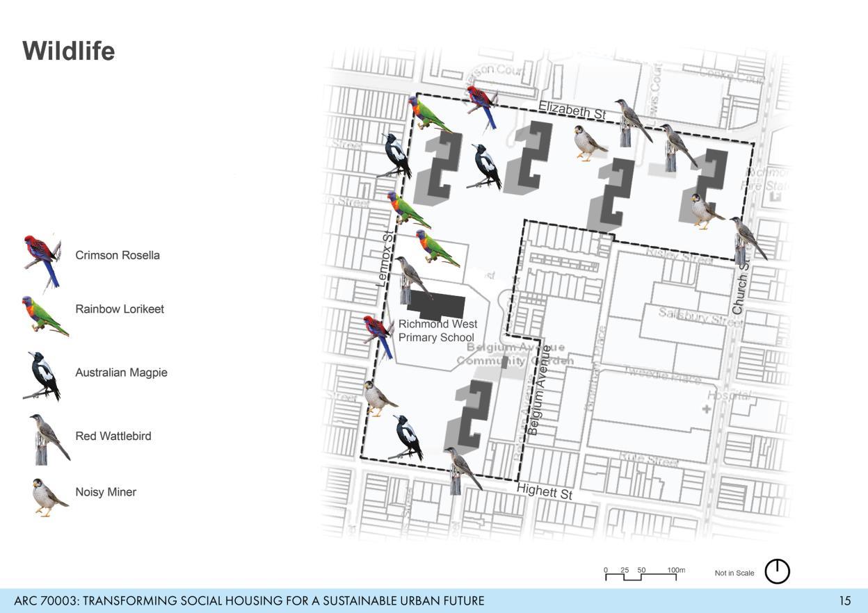Screen dimensions: 868x613
Task: Click the magpie outside the boundary west of Lennox St
Action: click(395, 156)
